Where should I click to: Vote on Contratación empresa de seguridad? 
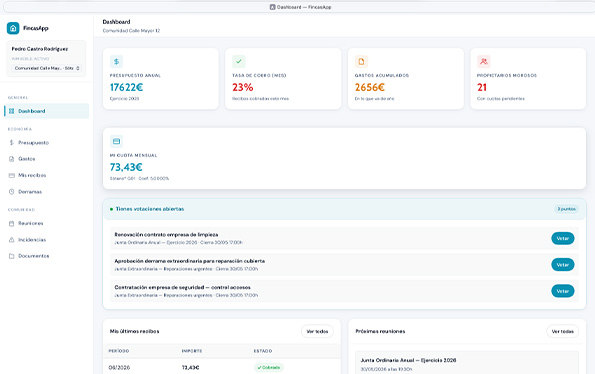[563, 291]
